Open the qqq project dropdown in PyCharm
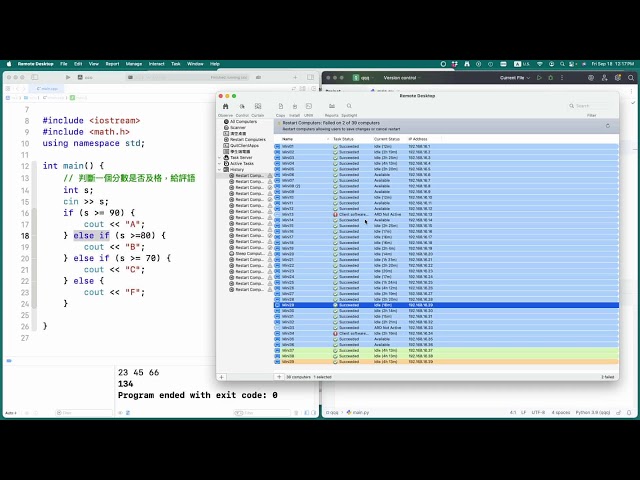 tap(363, 78)
